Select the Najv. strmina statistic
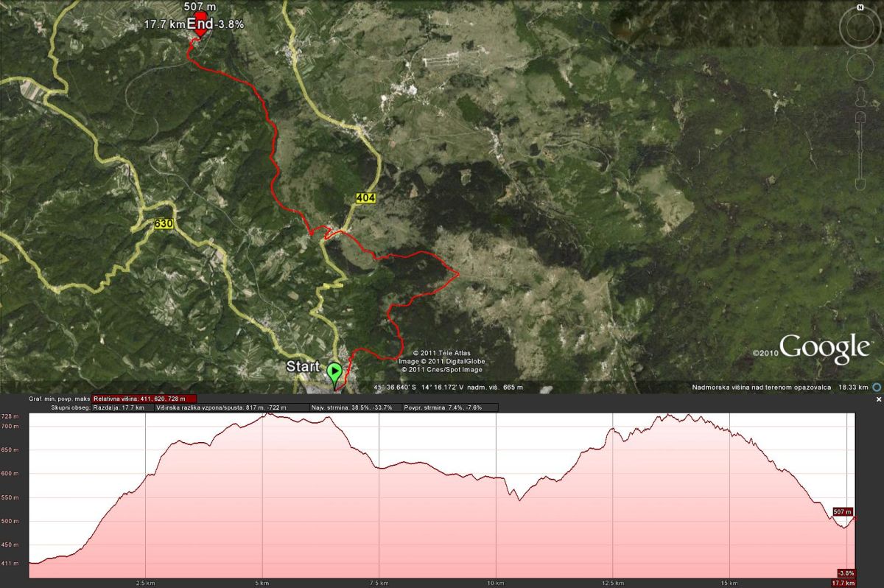Image resolution: width=884 pixels, height=588 pixels. click(351, 407)
